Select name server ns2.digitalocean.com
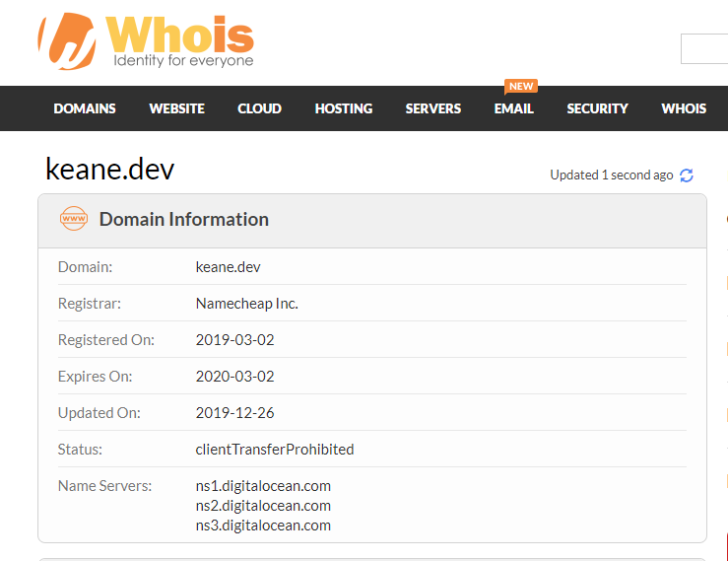The height and width of the screenshot is (561, 728). coord(263,506)
